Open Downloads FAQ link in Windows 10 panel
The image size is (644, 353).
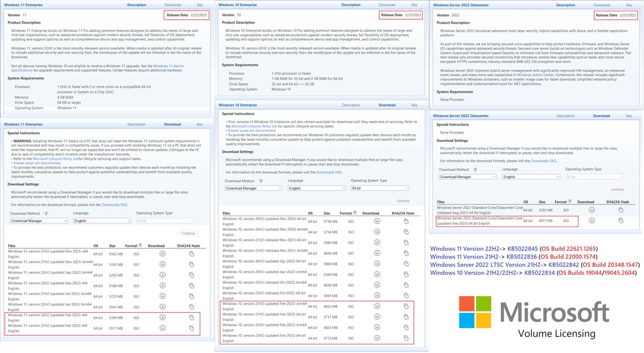[x=329, y=172]
